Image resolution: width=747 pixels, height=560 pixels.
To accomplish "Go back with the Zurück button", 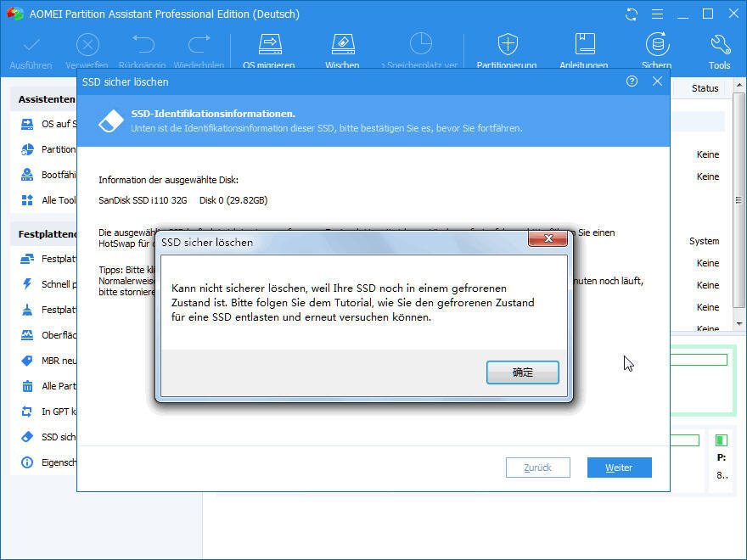I will [538, 468].
